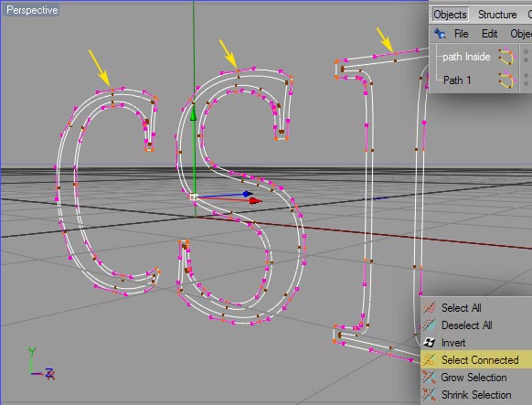Click the Shrink Selection icon
532x405 pixels.
tap(430, 394)
